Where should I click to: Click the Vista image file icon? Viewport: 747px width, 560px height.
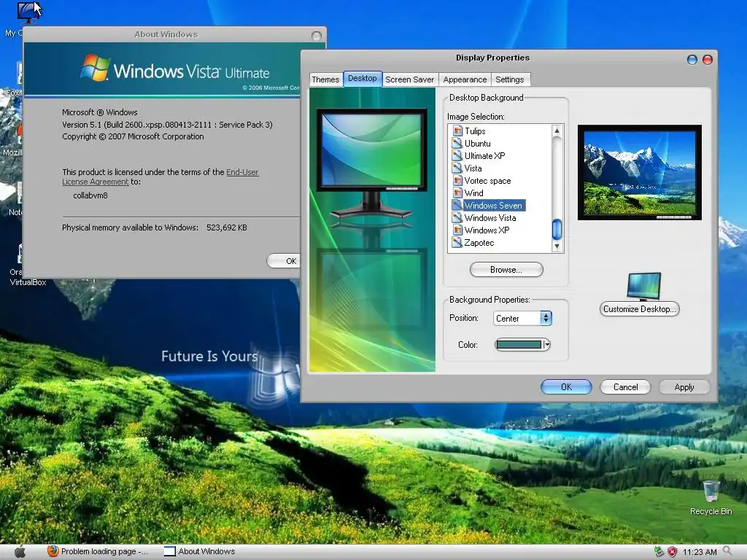click(457, 168)
